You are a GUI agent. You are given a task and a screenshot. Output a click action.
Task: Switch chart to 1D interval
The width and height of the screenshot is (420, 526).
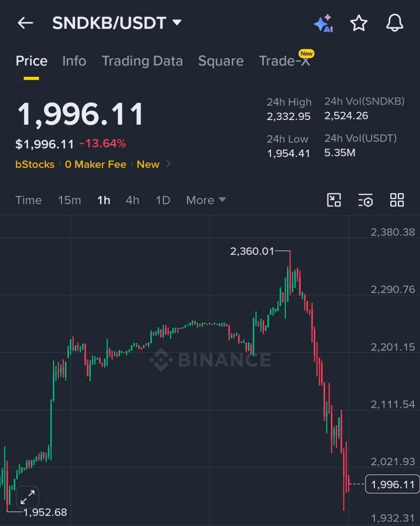163,200
